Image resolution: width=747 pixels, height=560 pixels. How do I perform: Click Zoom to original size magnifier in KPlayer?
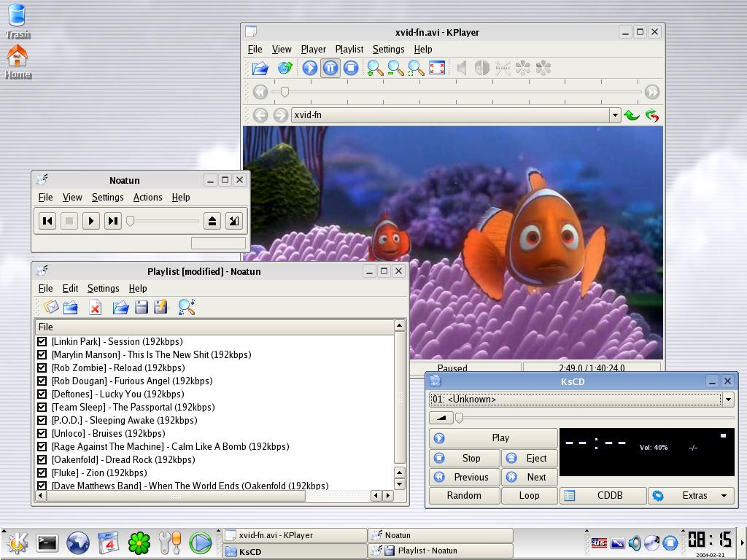416,68
